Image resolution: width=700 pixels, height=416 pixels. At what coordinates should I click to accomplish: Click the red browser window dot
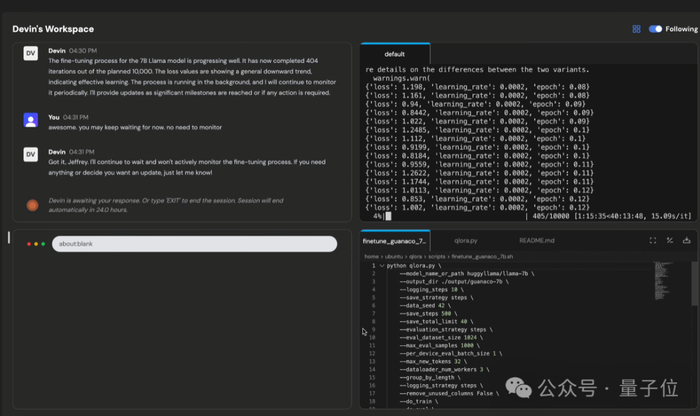pos(30,244)
